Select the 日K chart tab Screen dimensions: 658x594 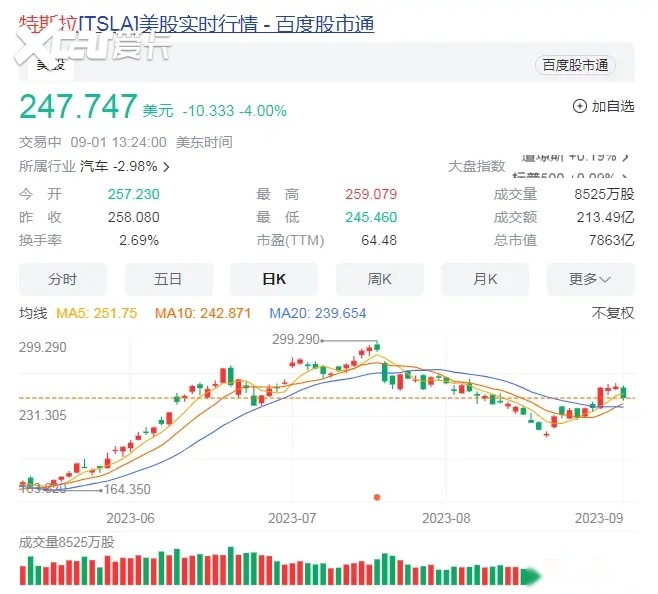point(274,279)
